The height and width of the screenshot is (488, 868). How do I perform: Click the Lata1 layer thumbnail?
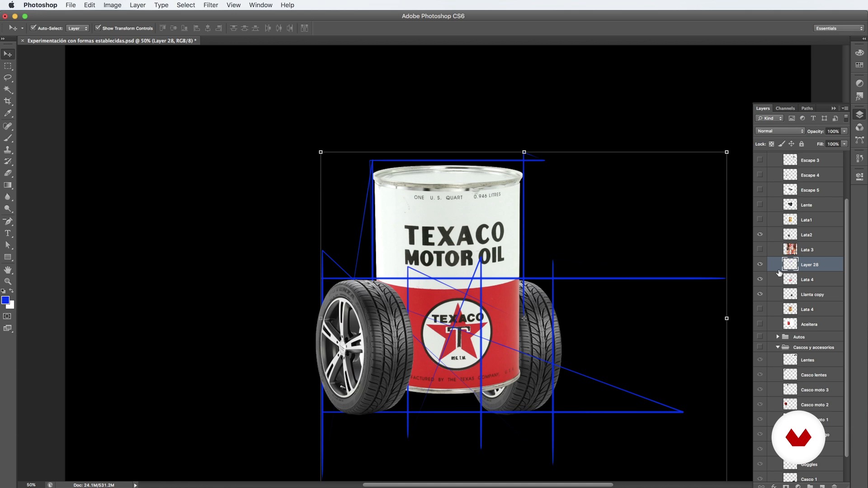pos(790,220)
